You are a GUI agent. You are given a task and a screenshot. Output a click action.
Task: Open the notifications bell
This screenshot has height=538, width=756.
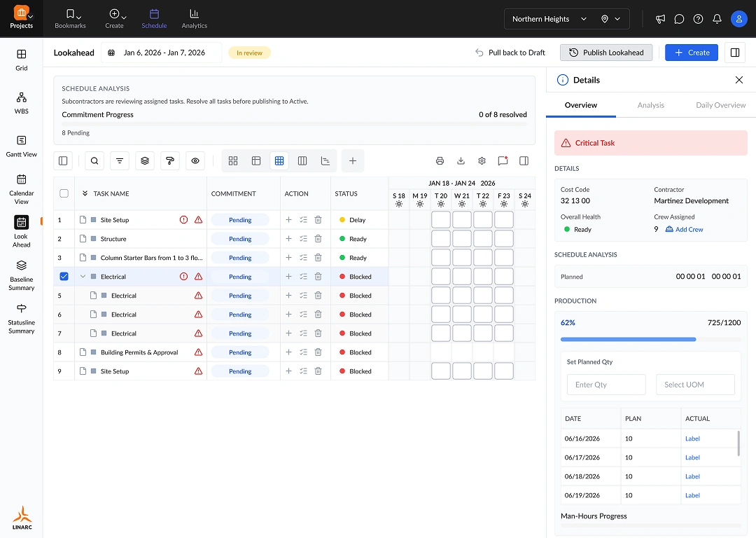pyautogui.click(x=717, y=19)
